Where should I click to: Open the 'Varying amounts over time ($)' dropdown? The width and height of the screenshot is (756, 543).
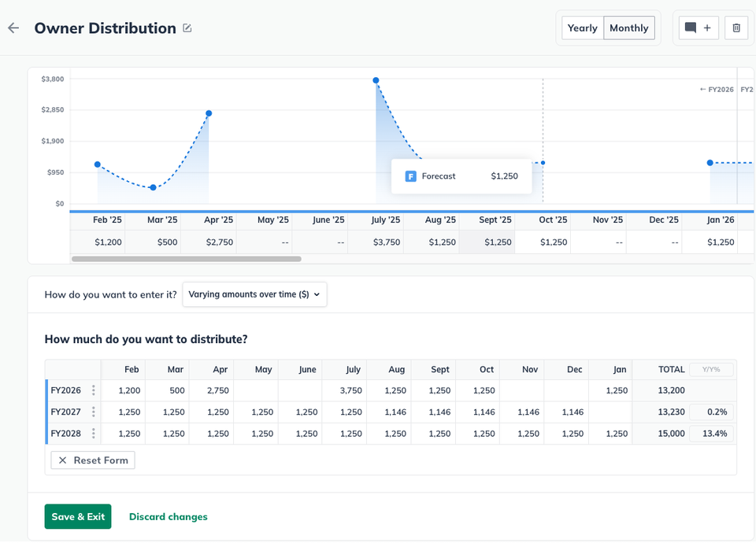point(254,294)
